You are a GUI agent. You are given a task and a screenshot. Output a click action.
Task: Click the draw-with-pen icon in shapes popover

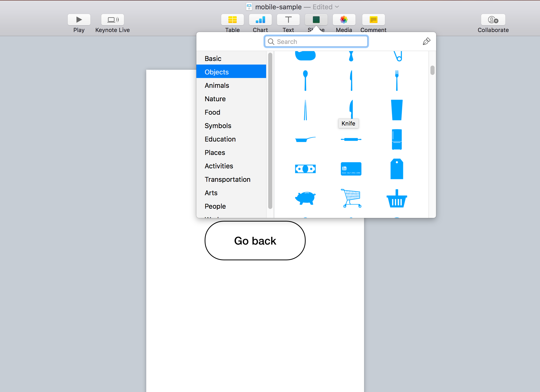426,41
